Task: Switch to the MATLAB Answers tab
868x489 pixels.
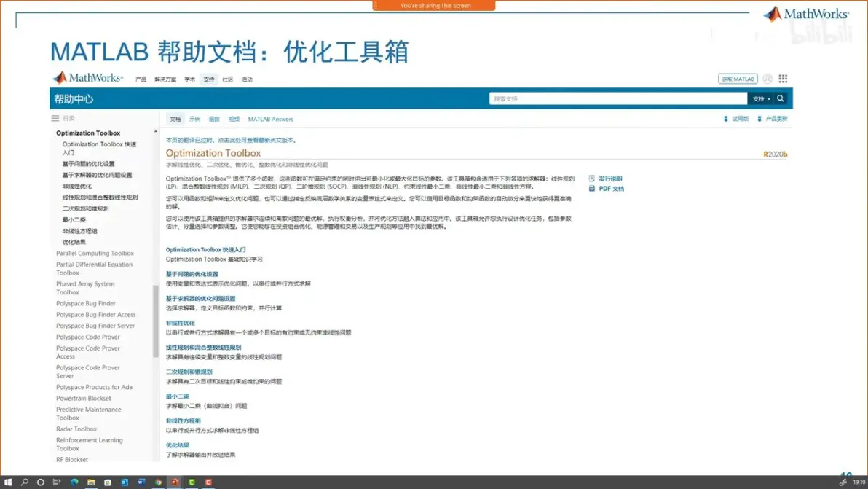Action: point(271,119)
